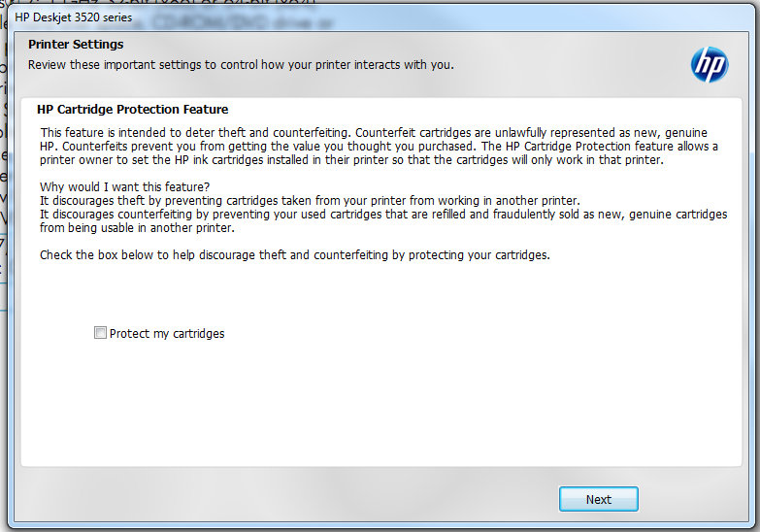Click the 'It discourages counterfeiting by preventing' line

pos(382,215)
